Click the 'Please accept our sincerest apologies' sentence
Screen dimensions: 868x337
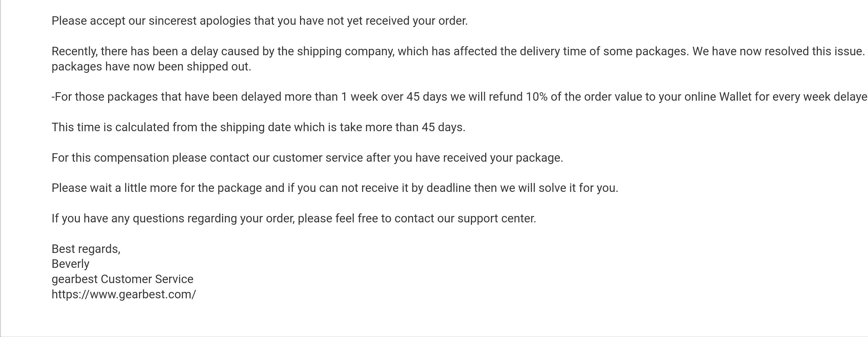(x=259, y=21)
